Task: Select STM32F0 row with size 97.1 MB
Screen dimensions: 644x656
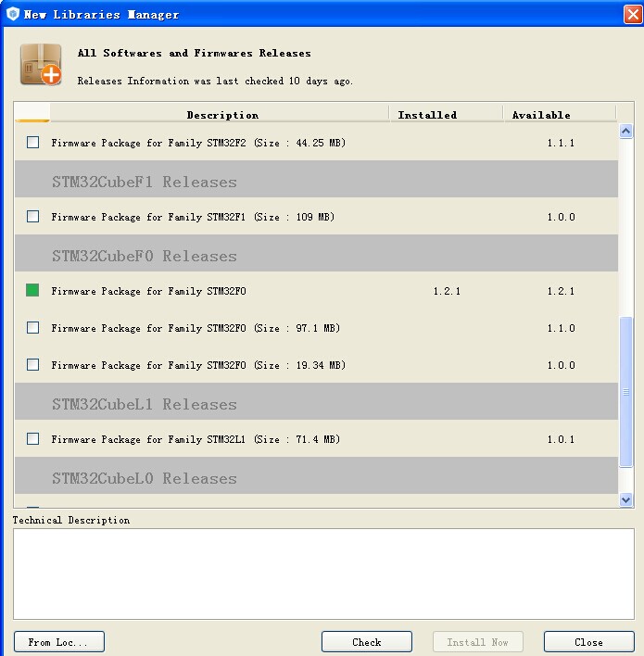Action: (x=316, y=327)
